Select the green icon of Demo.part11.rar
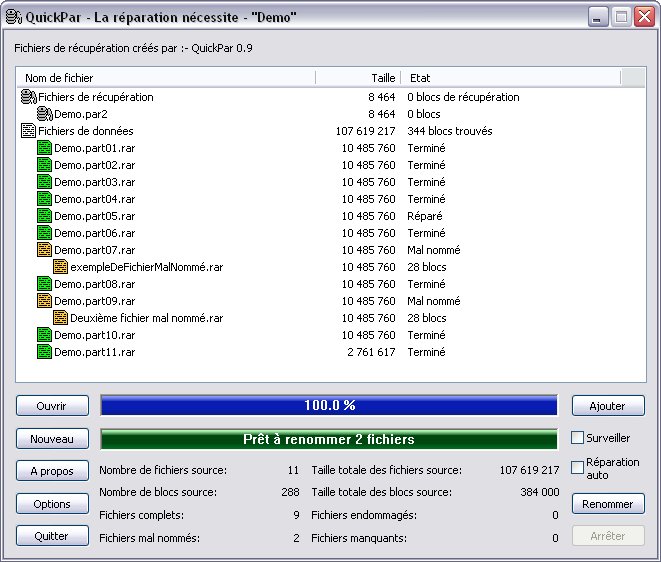 pyautogui.click(x=44, y=352)
